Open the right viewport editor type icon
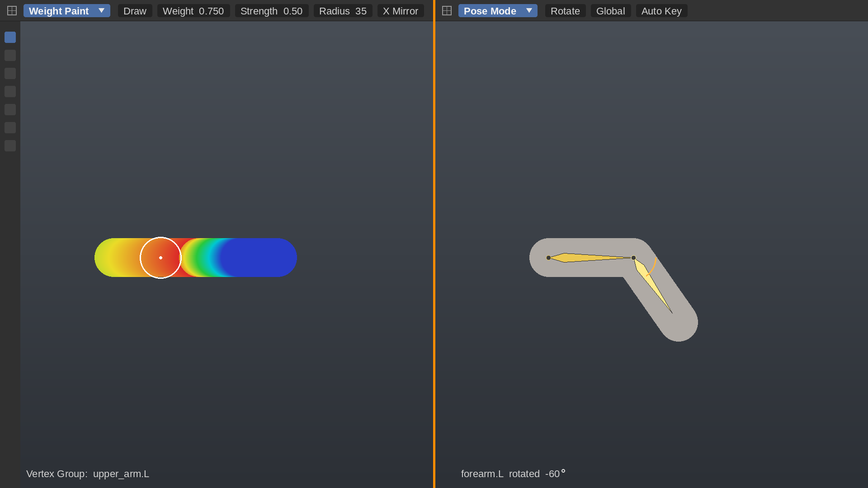Image resolution: width=868 pixels, height=488 pixels. (447, 11)
